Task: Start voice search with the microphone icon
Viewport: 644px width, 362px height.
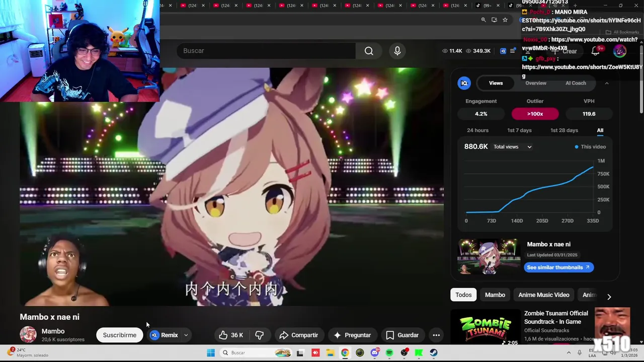Action: coord(397,51)
